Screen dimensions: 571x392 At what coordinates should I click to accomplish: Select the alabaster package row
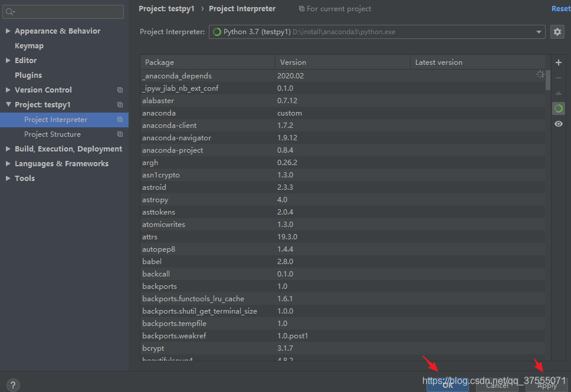click(x=343, y=100)
